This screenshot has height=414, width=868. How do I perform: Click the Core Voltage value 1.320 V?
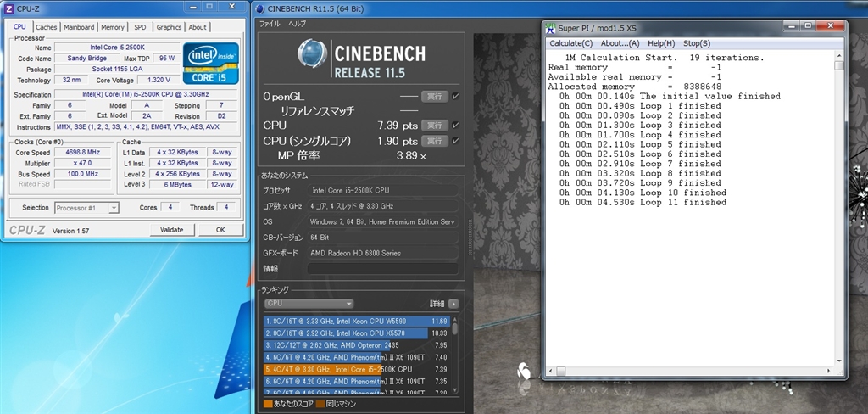(158, 80)
